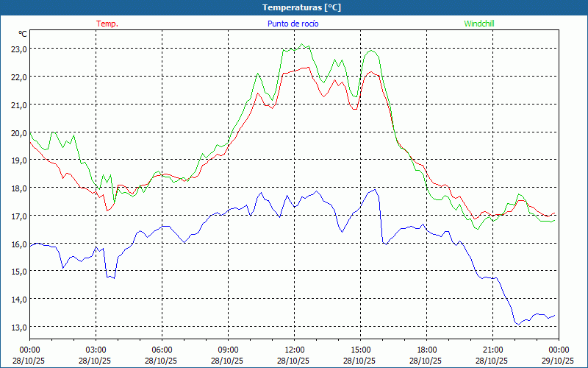The width and height of the screenshot is (588, 368).
Task: Select the green 'Windchill' legend label
Action: point(479,24)
